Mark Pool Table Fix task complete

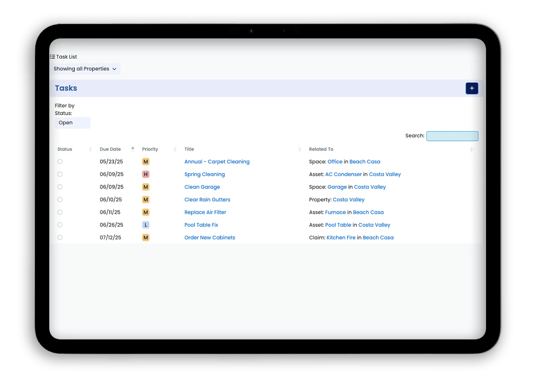[60, 225]
